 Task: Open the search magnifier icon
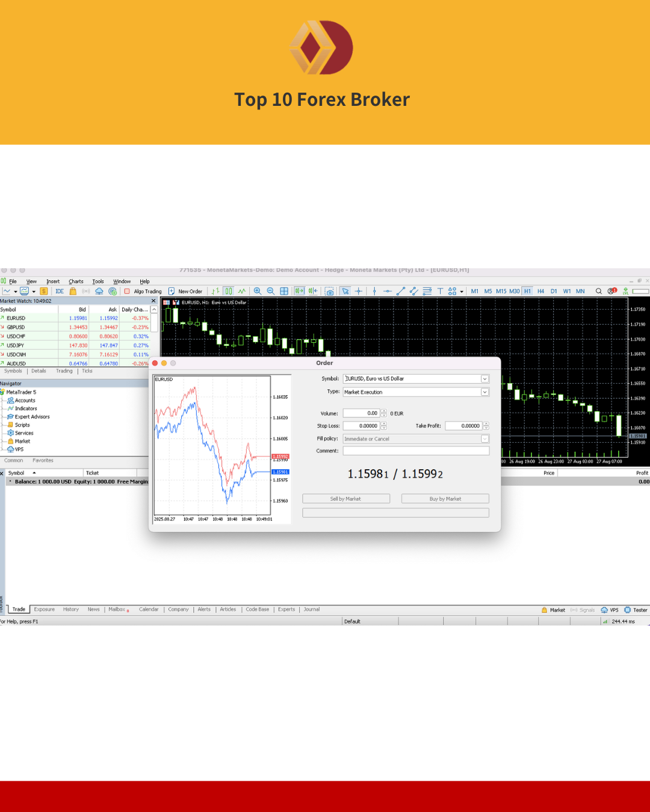599,291
